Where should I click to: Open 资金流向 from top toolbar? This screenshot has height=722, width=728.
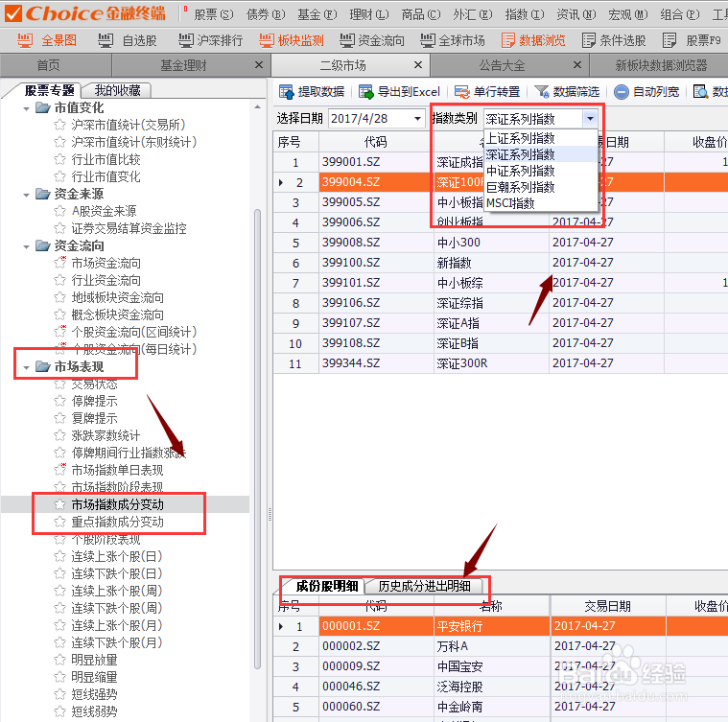(x=372, y=40)
